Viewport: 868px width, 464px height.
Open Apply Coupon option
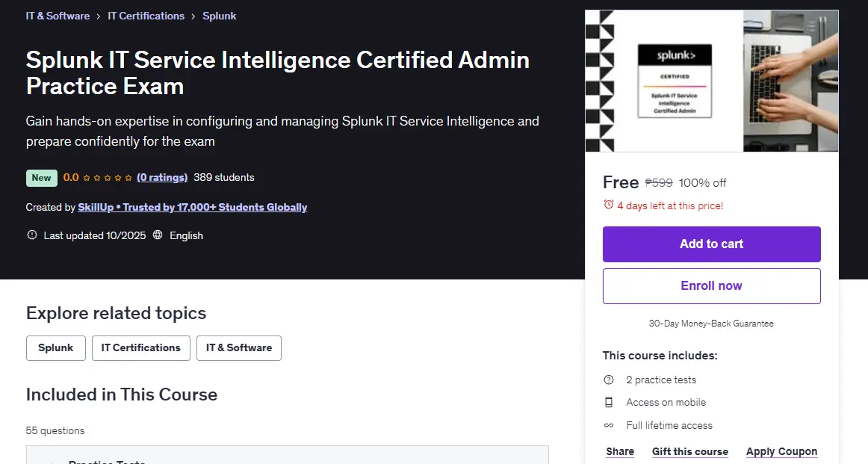pos(781,451)
